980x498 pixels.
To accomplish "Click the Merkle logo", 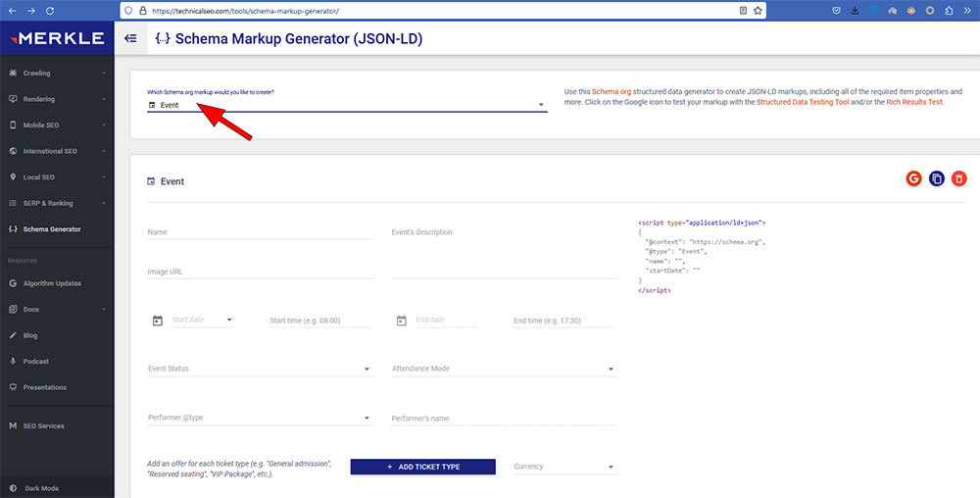I will click(x=57, y=38).
